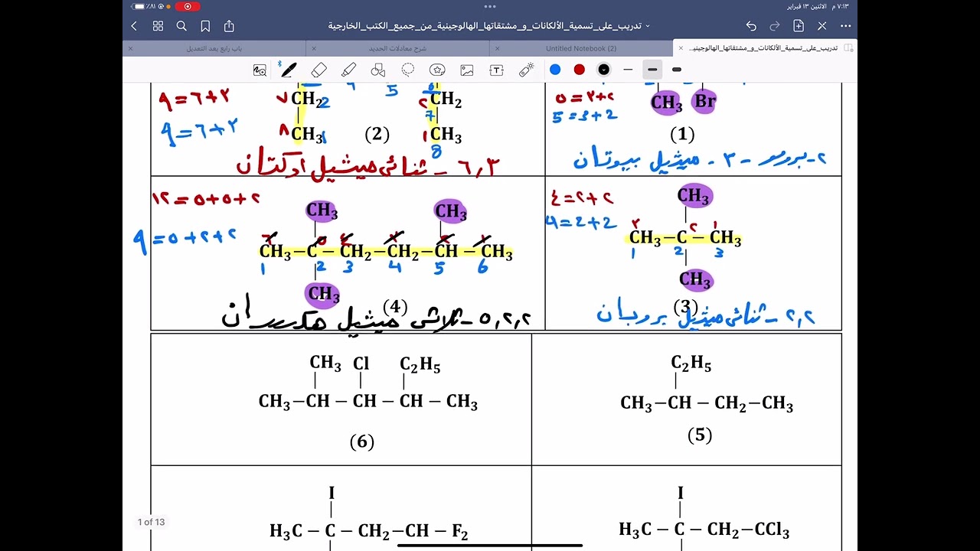This screenshot has width=980, height=551.
Task: Click the structure number (5) label
Action: pyautogui.click(x=700, y=435)
